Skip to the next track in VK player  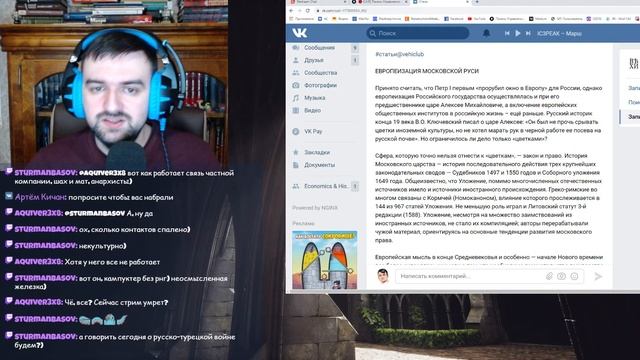coord(528,33)
